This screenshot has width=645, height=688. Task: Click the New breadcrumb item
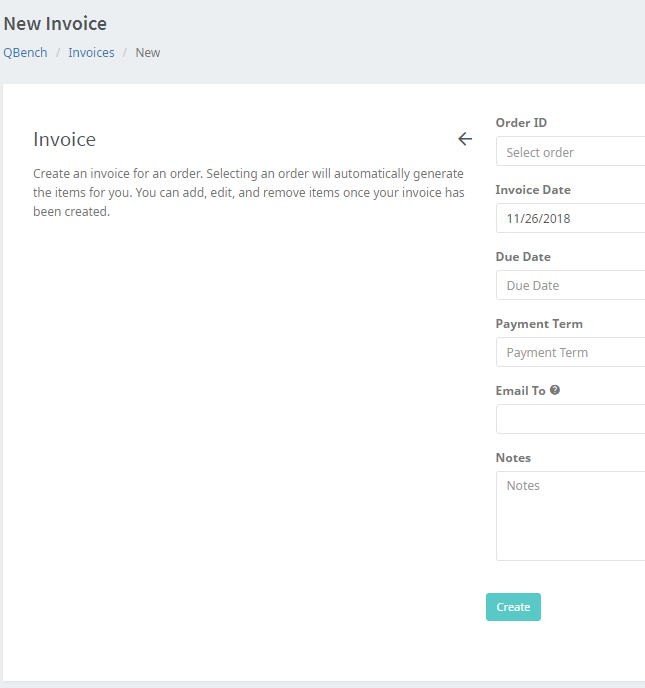tap(148, 52)
